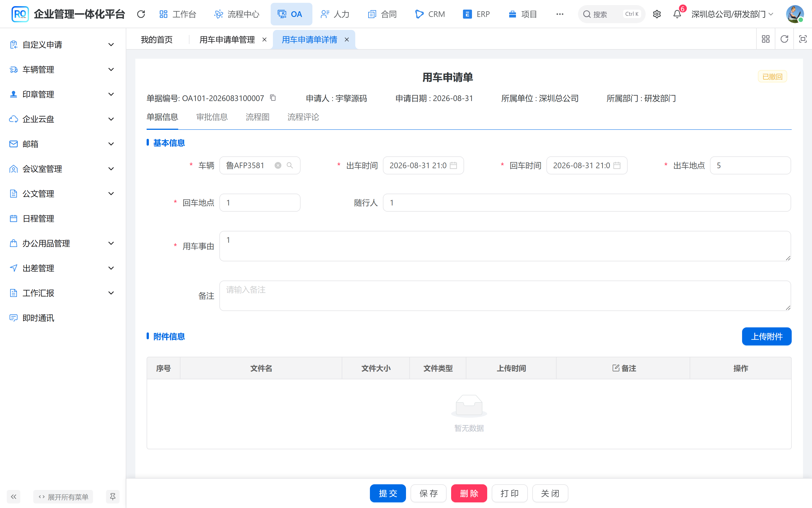Click the 保存 button
The image size is (812, 508).
click(429, 493)
